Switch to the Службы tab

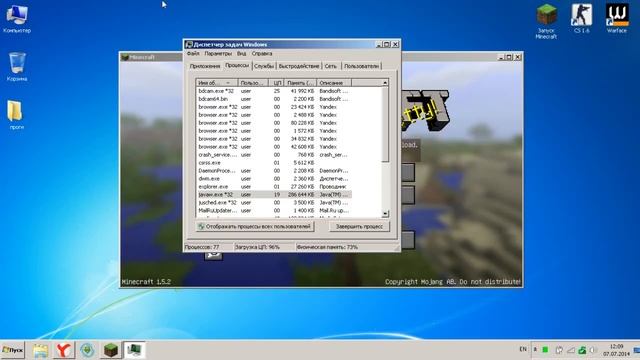264,66
